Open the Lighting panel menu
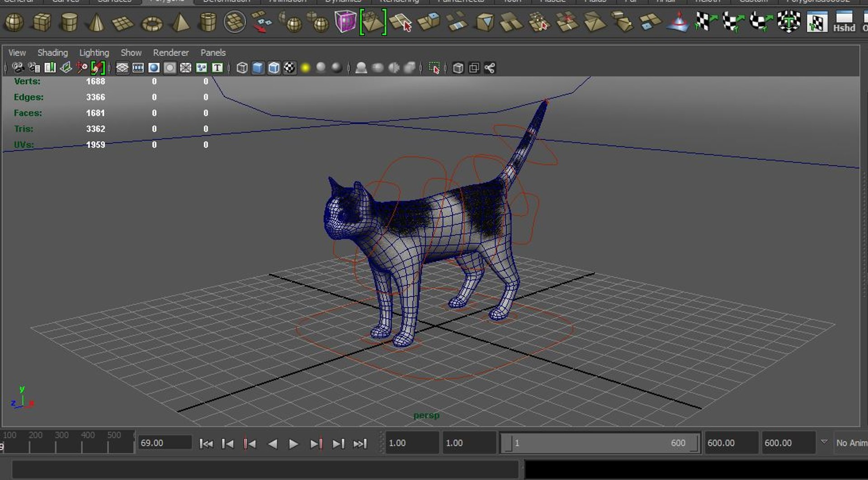Viewport: 868px width, 480px height. pos(94,52)
